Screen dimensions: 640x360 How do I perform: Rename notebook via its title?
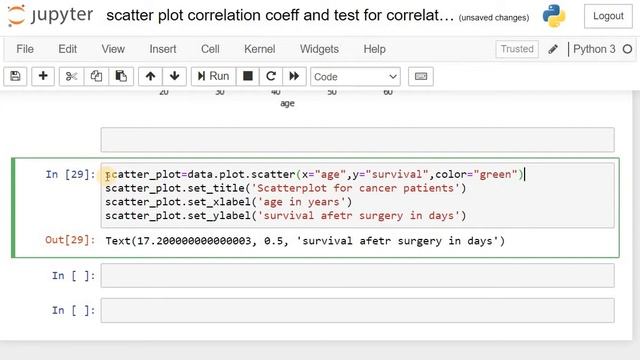[x=280, y=16]
